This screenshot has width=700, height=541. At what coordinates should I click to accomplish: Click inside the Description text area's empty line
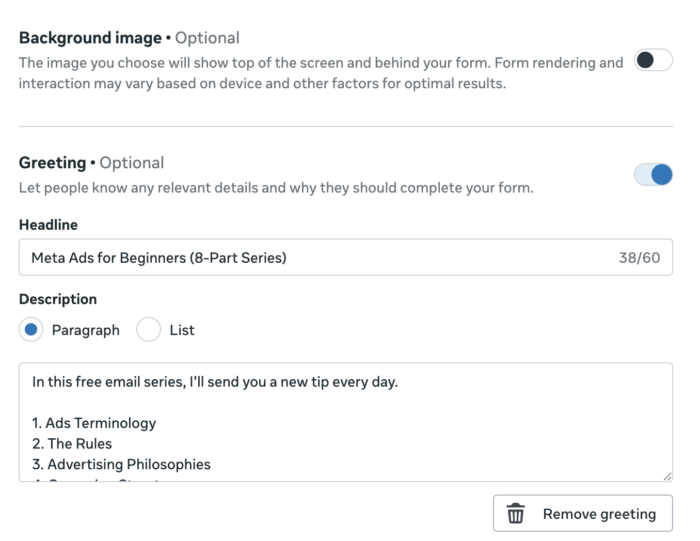tap(346, 402)
